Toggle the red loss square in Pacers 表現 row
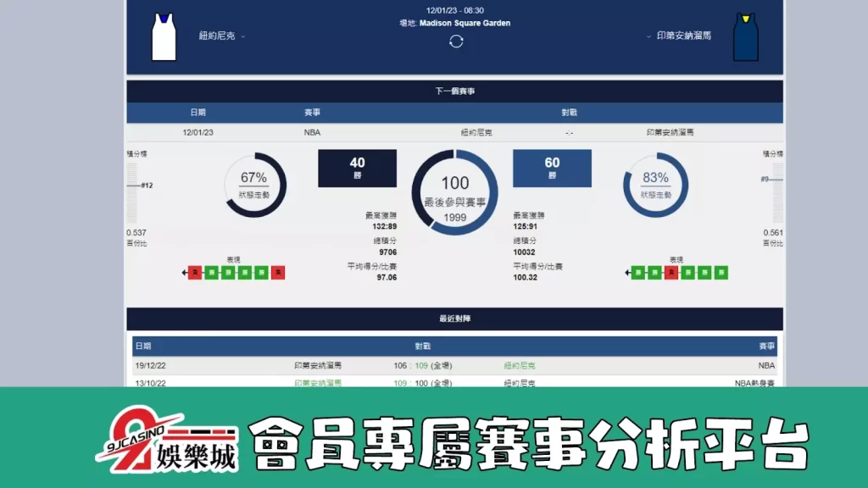Screen dimensions: 868x488 [671, 273]
